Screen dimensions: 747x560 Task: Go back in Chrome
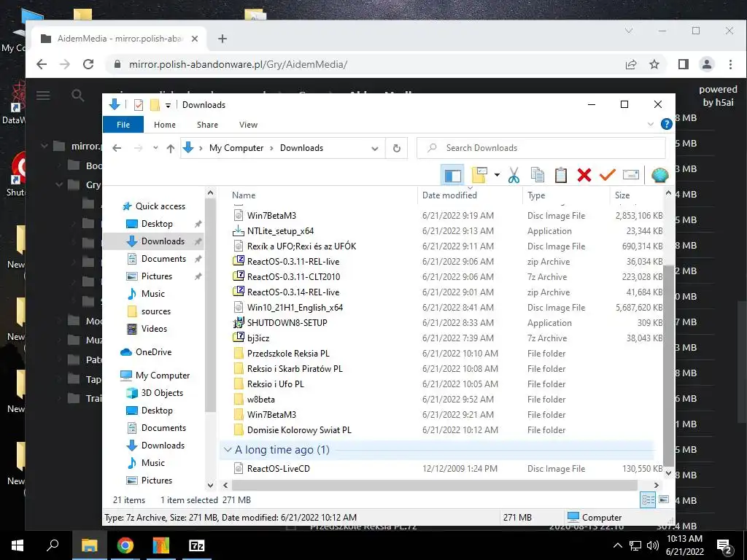tap(42, 64)
